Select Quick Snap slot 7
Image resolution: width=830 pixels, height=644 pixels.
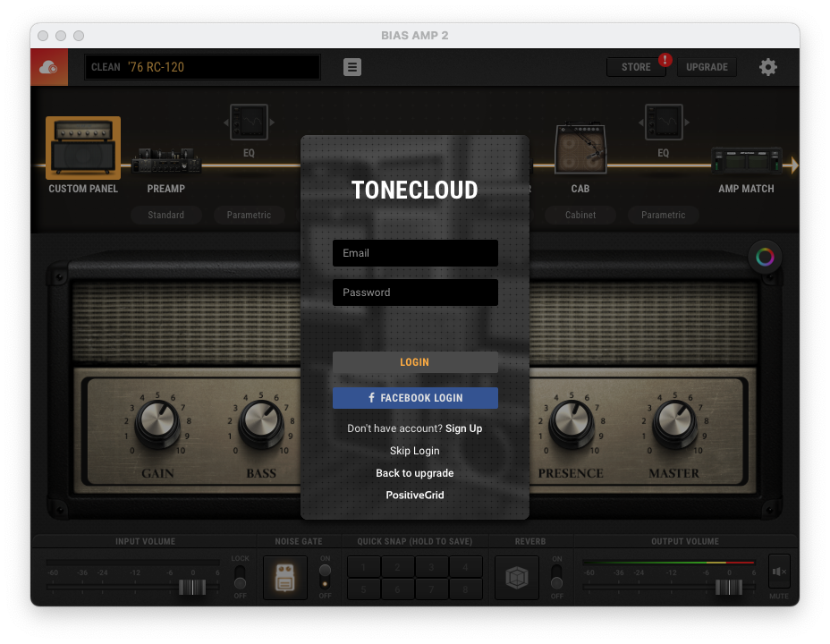(431, 589)
